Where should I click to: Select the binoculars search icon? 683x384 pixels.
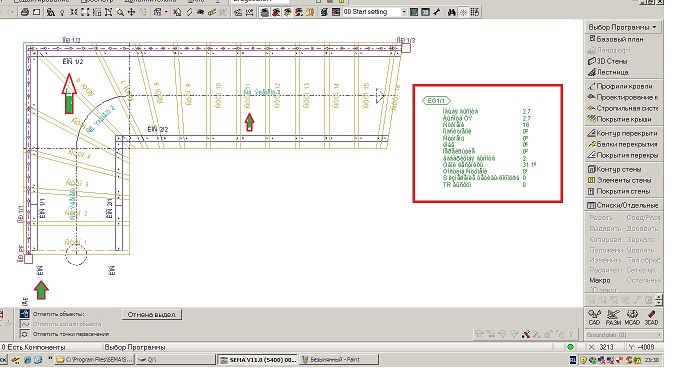pyautogui.click(x=452, y=12)
